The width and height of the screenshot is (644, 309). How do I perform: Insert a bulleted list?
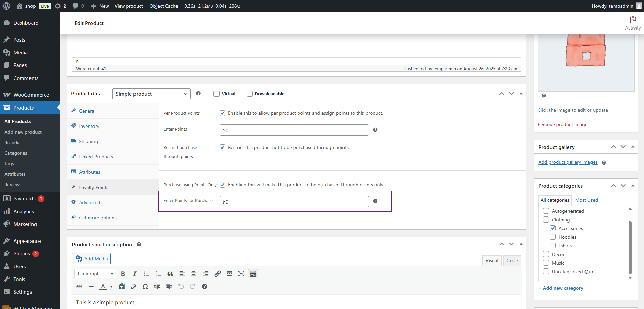click(x=146, y=274)
